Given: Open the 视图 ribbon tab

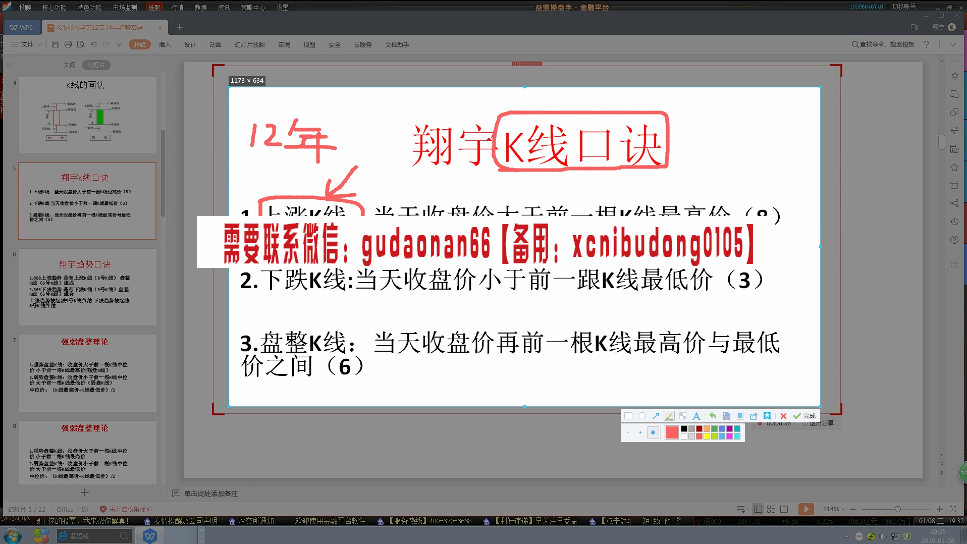Looking at the screenshot, I should tap(309, 44).
